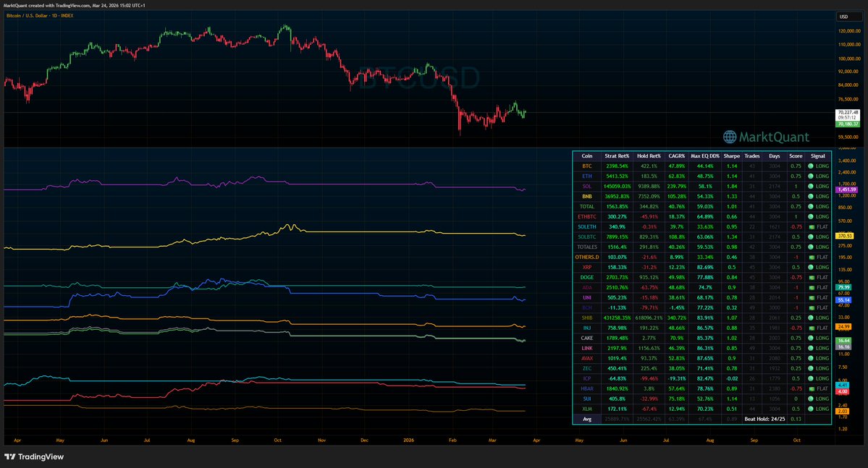Click the green LONG signal dot in SHIB row
Image resolution: width=868 pixels, height=468 pixels.
click(810, 318)
